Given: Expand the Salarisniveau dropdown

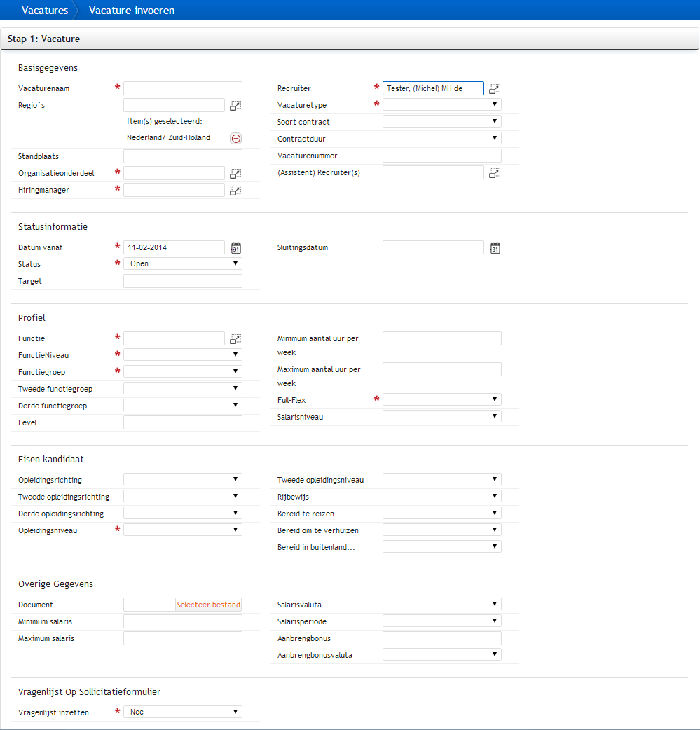Looking at the screenshot, I should tap(442, 416).
